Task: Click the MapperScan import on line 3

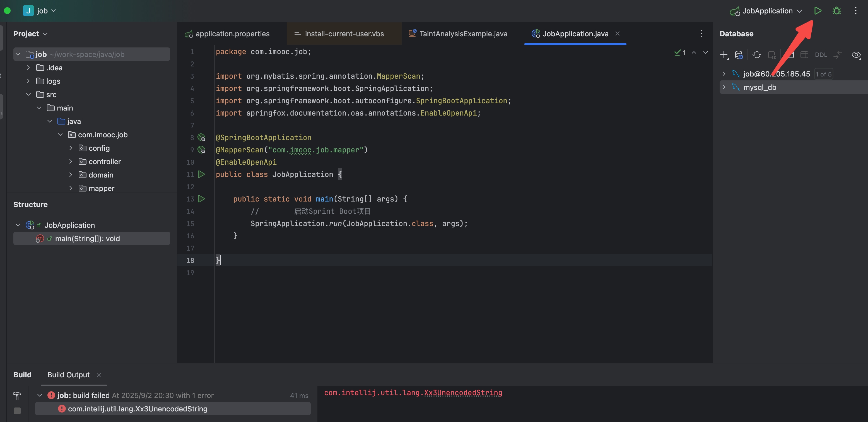Action: (398, 76)
